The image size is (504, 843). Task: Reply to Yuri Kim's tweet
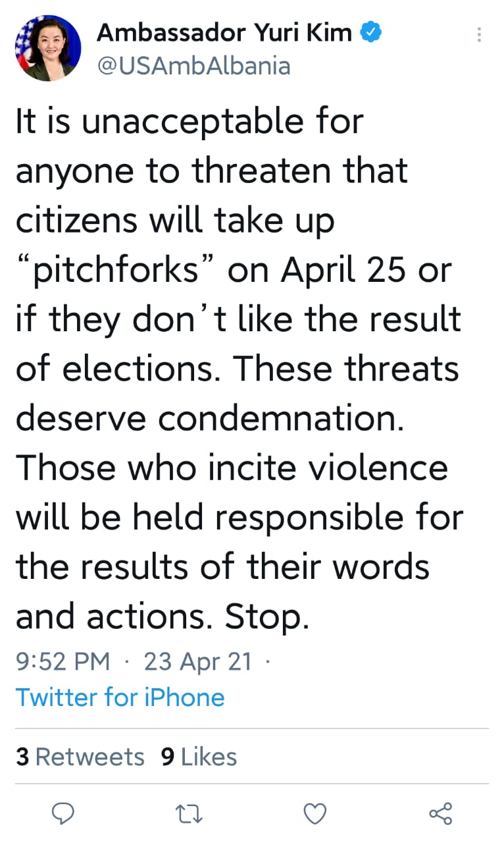point(63,813)
